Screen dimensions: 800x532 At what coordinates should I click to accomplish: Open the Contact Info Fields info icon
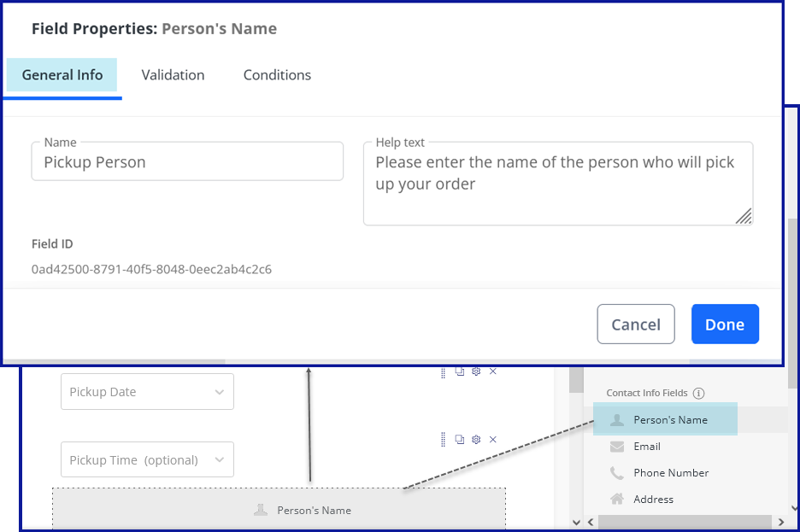pos(700,393)
